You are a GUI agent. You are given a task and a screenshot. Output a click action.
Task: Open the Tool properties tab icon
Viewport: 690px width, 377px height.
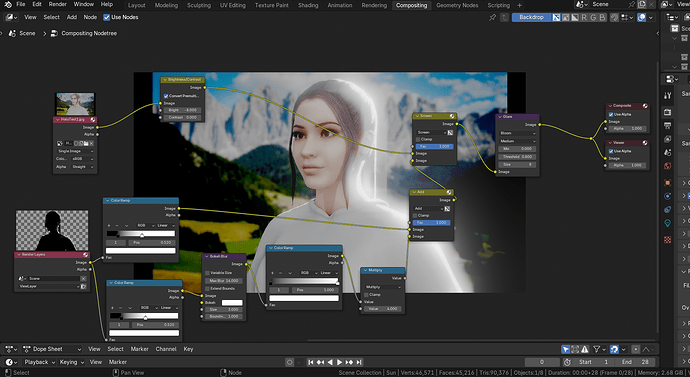pyautogui.click(x=668, y=95)
